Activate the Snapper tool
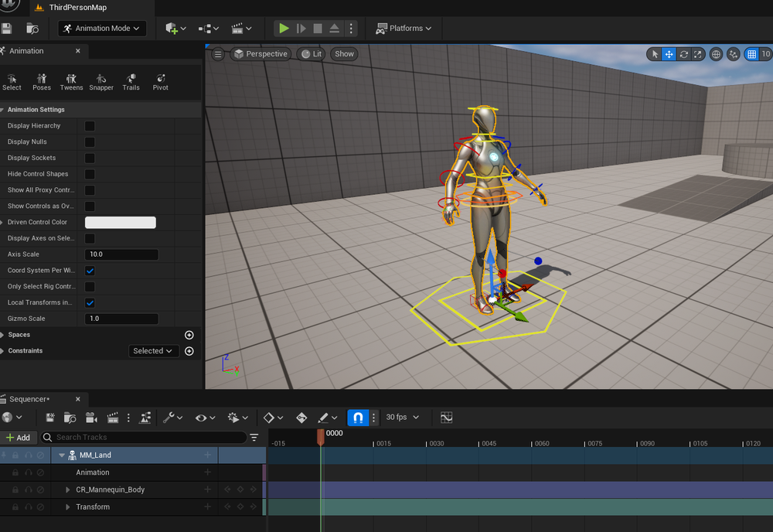773x532 pixels. 100,81
